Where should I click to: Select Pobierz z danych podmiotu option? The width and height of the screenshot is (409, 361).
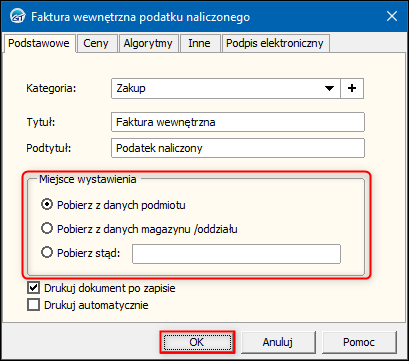(x=113, y=205)
